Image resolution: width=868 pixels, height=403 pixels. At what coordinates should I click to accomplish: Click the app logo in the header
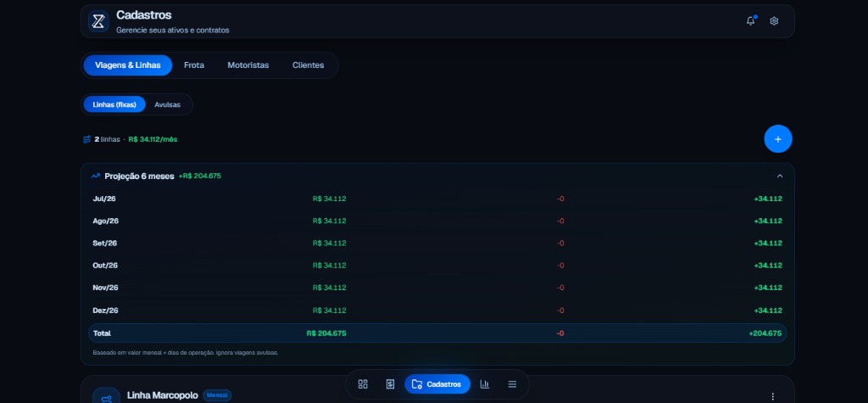(98, 21)
